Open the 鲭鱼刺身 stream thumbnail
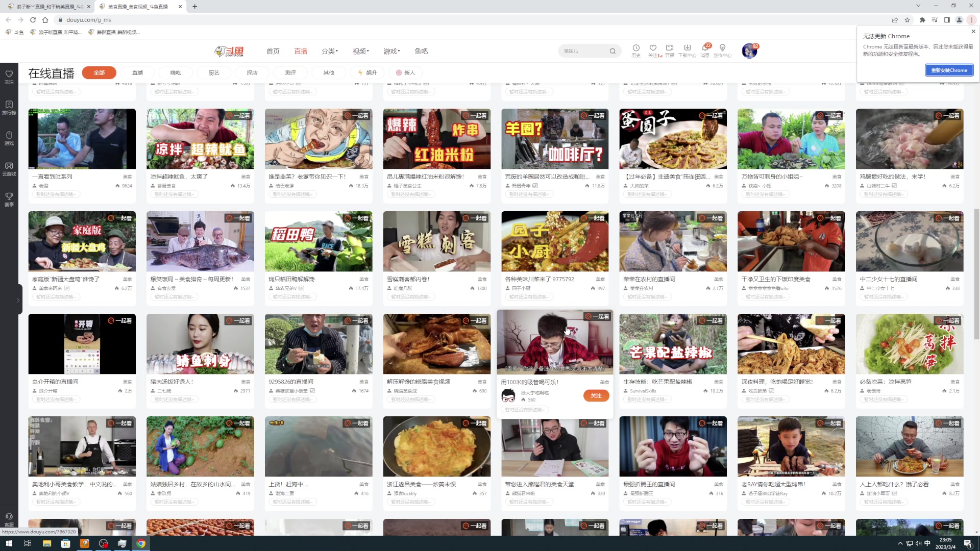The width and height of the screenshot is (980, 551). click(200, 344)
